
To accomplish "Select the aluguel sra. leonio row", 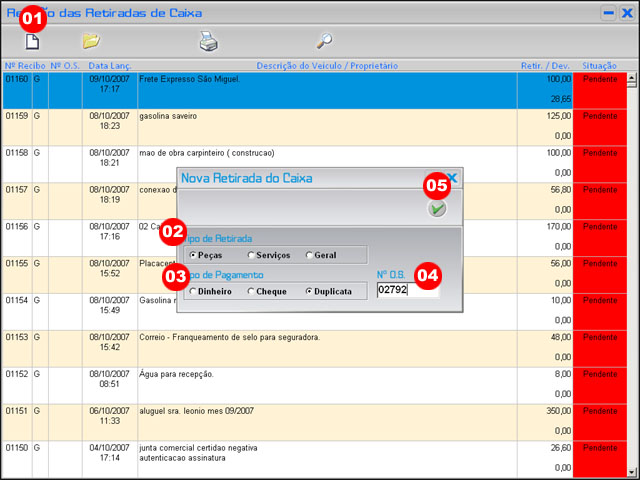I will [326, 422].
